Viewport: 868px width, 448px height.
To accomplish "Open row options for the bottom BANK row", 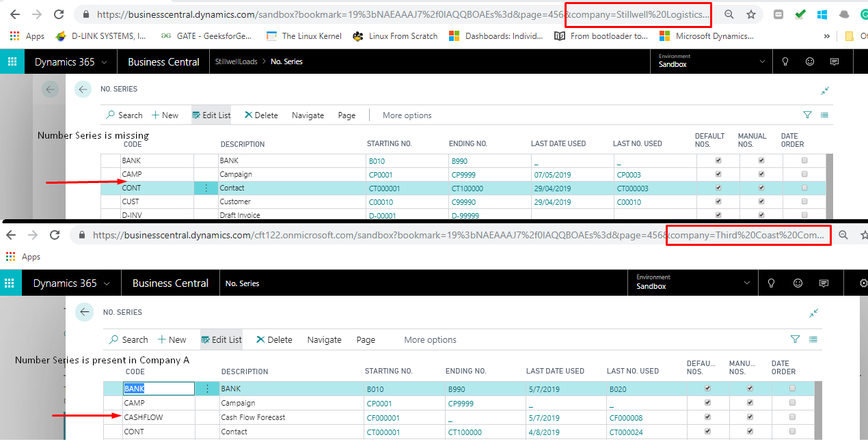I will click(x=207, y=389).
